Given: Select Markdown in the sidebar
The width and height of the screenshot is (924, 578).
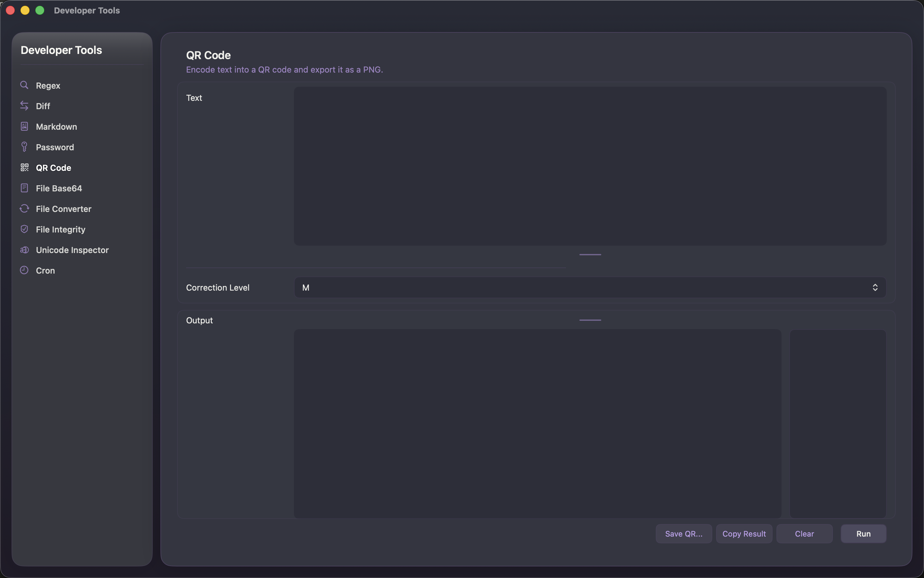Looking at the screenshot, I should tap(82, 127).
